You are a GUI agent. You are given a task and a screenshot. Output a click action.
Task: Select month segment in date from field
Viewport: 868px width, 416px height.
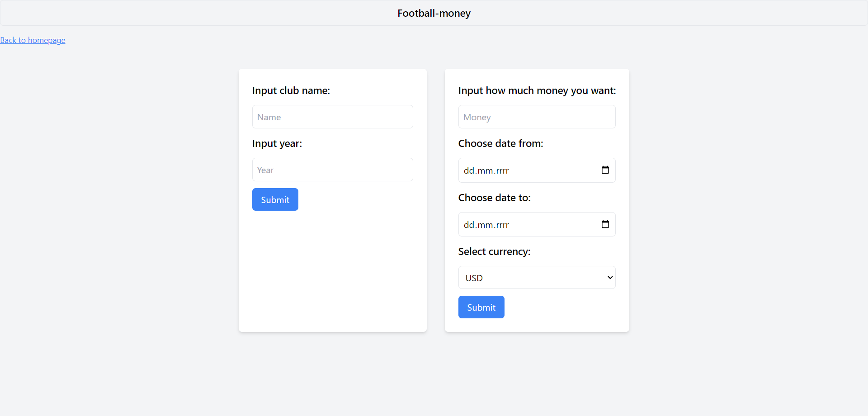coord(485,170)
